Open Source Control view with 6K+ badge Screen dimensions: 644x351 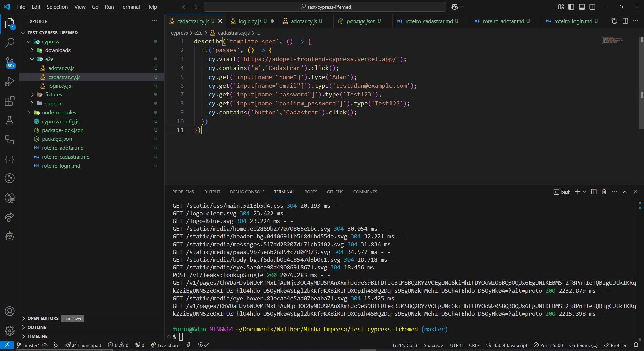click(x=10, y=62)
